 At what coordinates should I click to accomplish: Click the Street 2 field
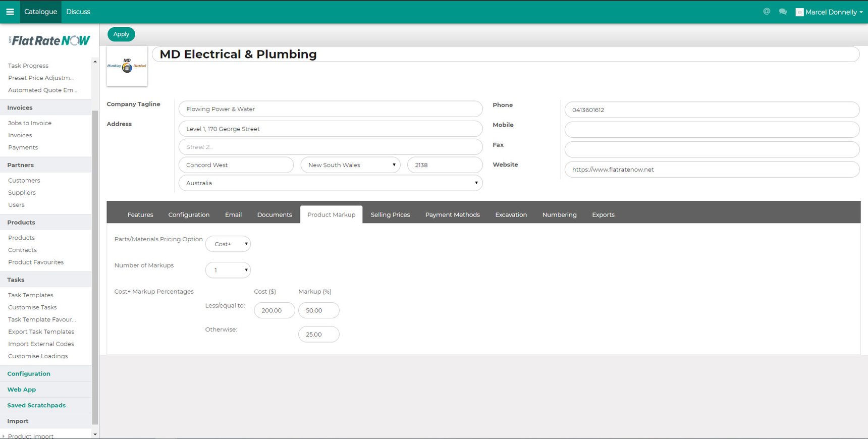coord(331,147)
